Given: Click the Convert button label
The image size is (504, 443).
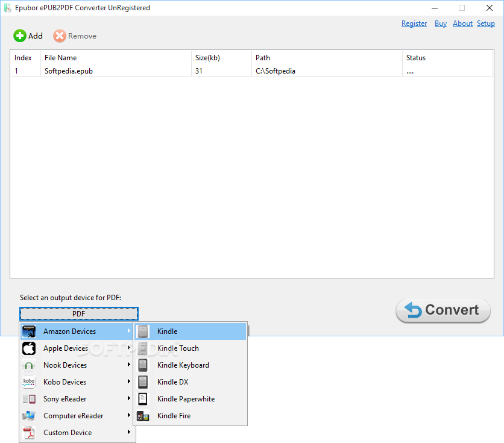Looking at the screenshot, I should [452, 310].
